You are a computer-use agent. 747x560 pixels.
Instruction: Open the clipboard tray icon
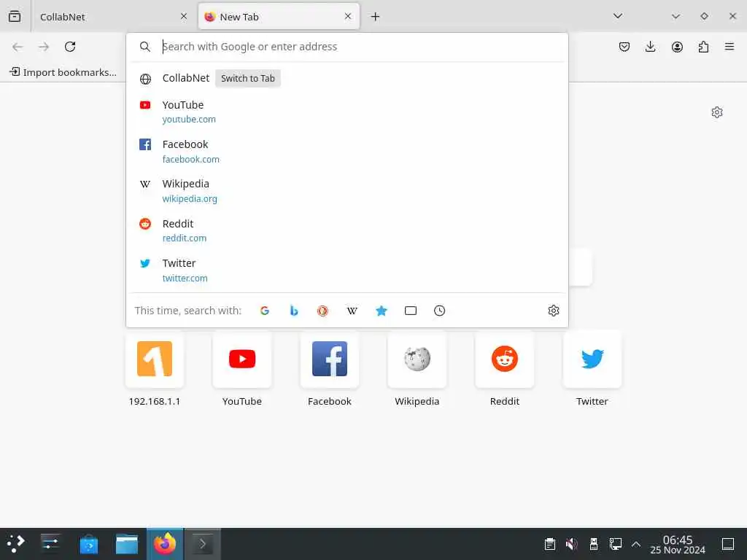[x=550, y=544]
